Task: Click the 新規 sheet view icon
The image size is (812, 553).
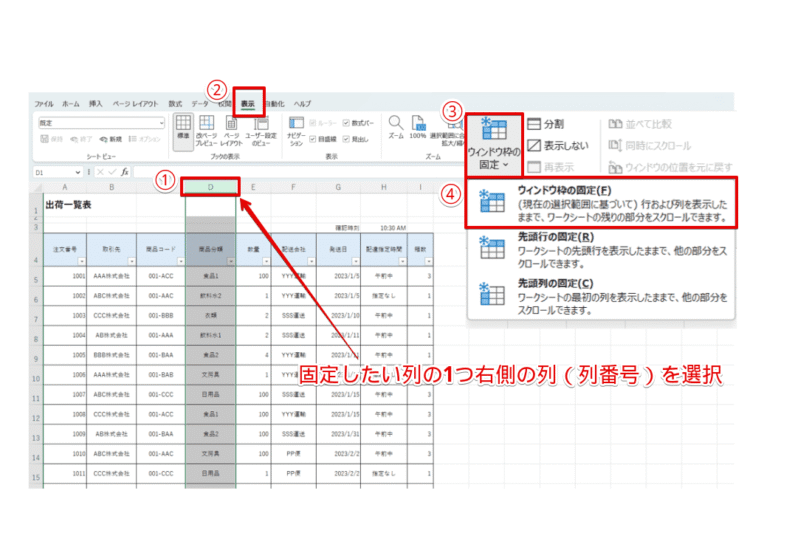Action: click(x=104, y=139)
